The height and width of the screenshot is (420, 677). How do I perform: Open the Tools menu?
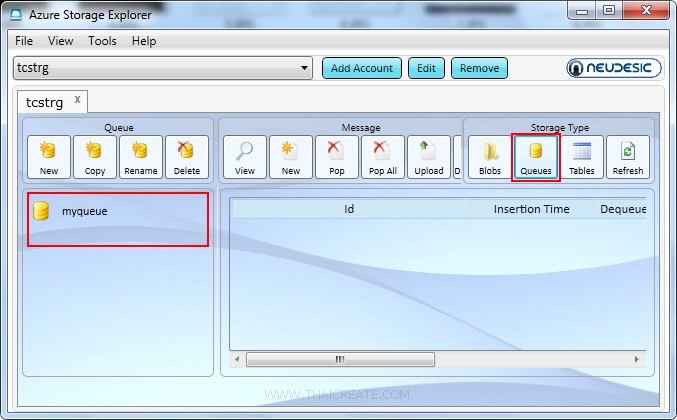tap(102, 41)
